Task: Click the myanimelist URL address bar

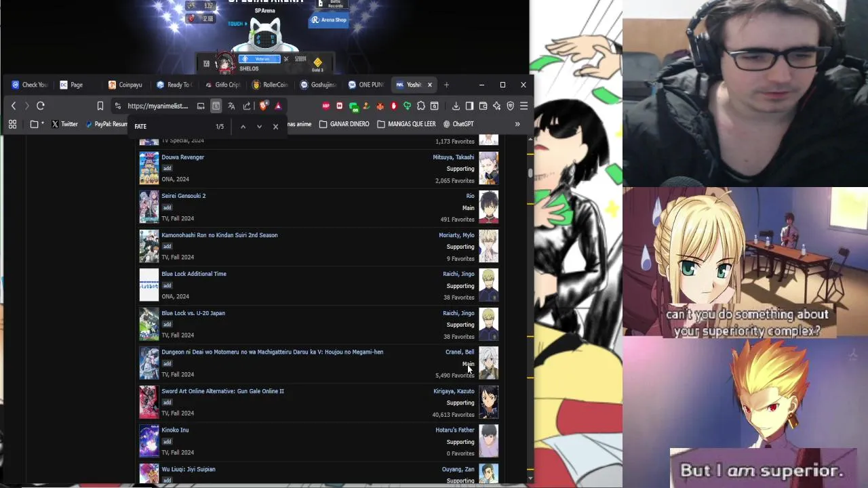Action: [158, 106]
